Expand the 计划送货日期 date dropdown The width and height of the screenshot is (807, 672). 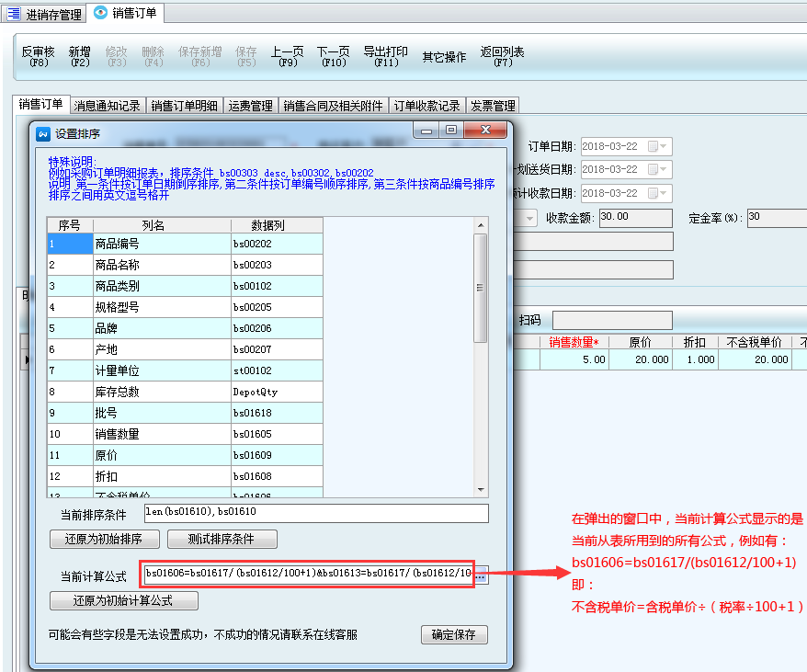[665, 170]
